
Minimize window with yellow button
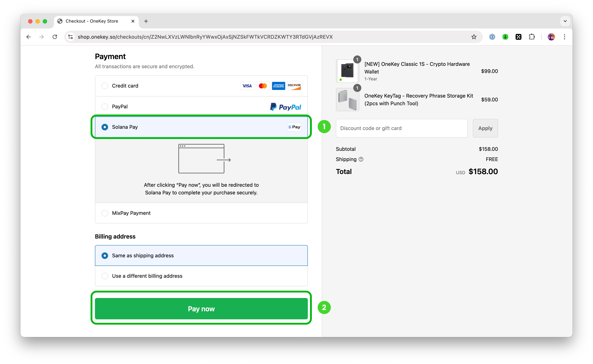[x=37, y=21]
